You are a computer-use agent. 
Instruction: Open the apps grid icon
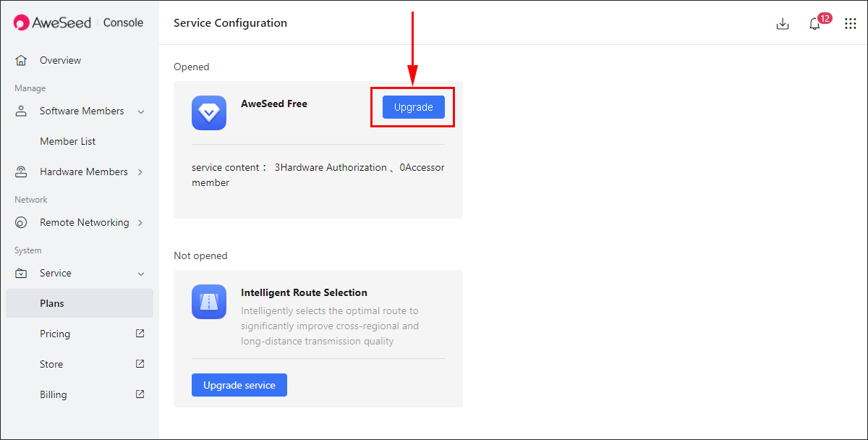(851, 23)
